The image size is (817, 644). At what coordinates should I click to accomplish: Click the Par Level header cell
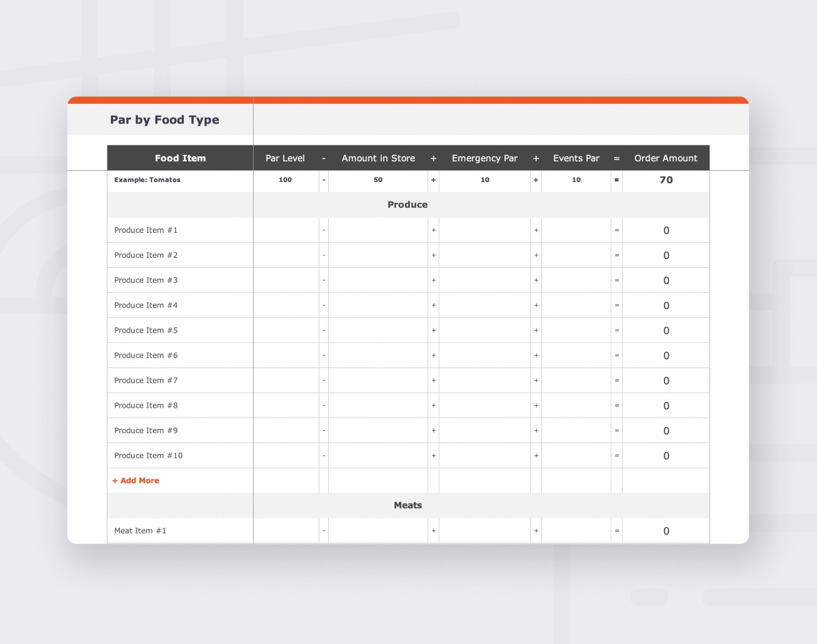pos(286,158)
